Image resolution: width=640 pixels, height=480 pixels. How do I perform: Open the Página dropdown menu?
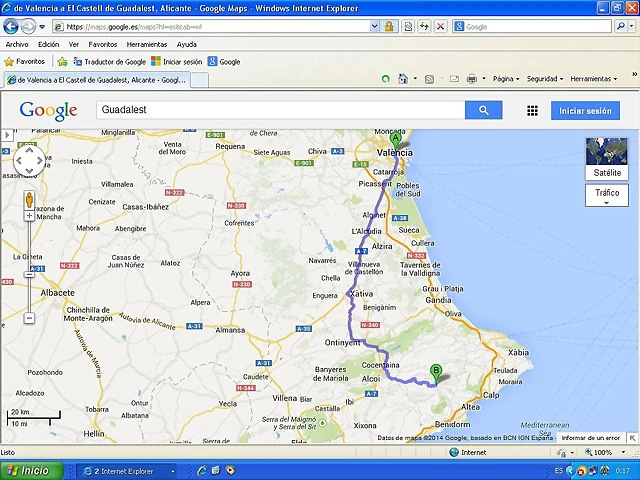(506, 79)
